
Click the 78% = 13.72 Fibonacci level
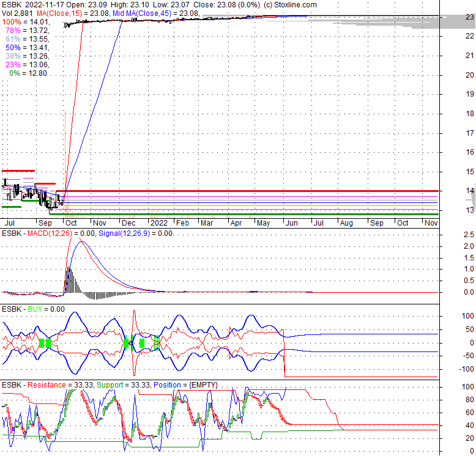(28, 31)
